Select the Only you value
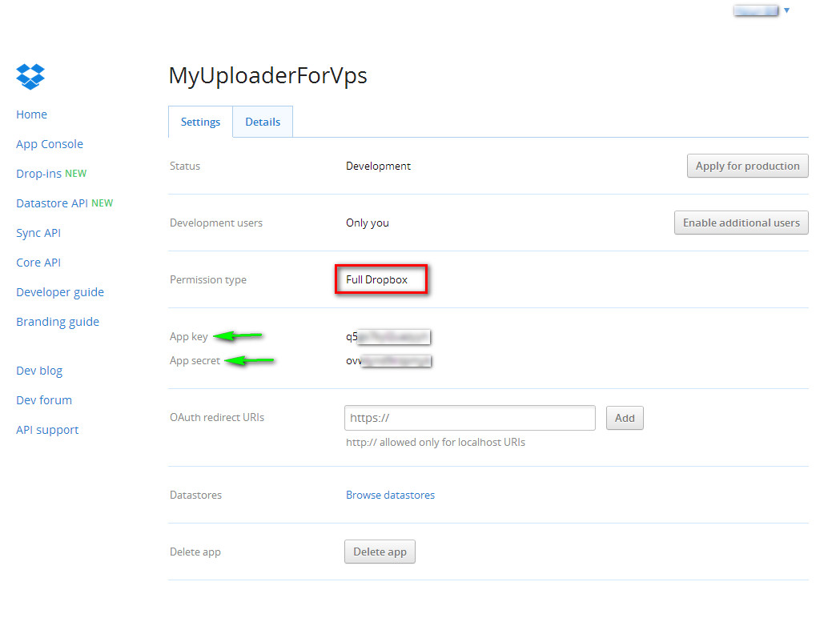This screenshot has width=840, height=634. [x=368, y=223]
